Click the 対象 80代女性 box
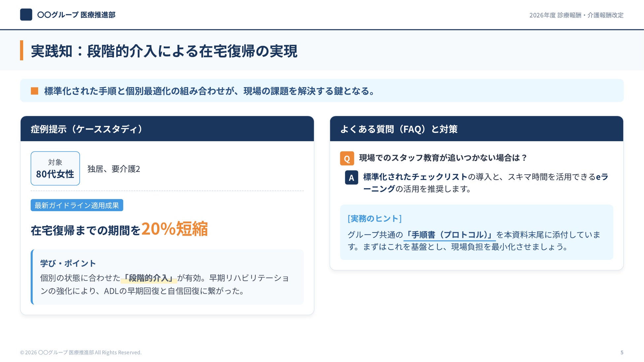Viewport: 644px width, 362px height. pos(55,168)
